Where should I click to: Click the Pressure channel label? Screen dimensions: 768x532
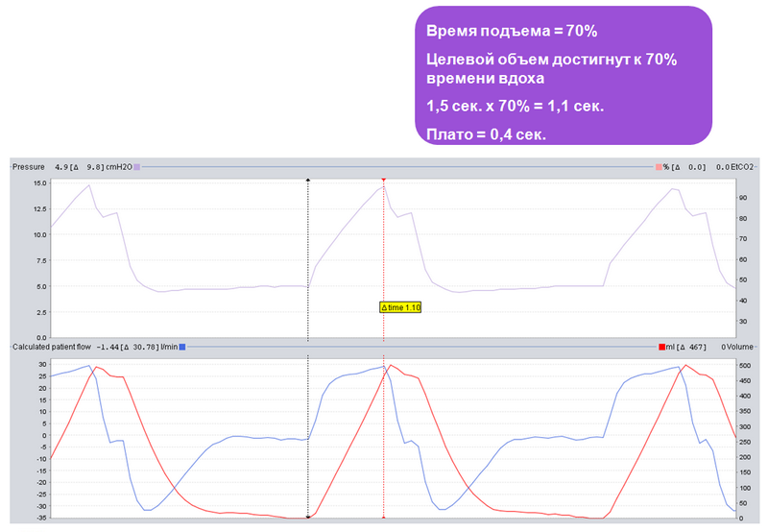tap(29, 167)
